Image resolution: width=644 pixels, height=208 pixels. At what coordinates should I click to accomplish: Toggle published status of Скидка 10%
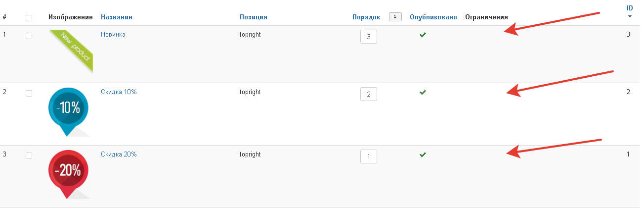point(423,93)
